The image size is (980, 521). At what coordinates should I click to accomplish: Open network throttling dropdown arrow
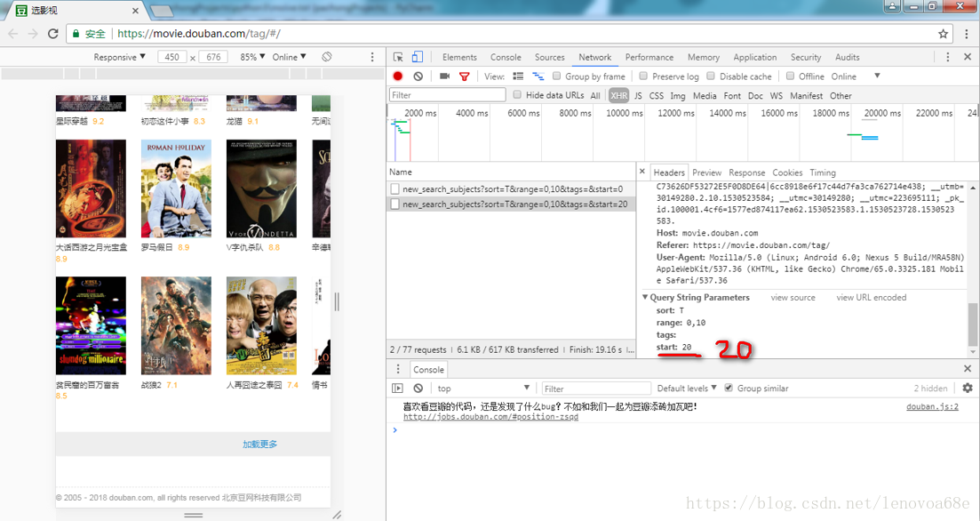(877, 76)
